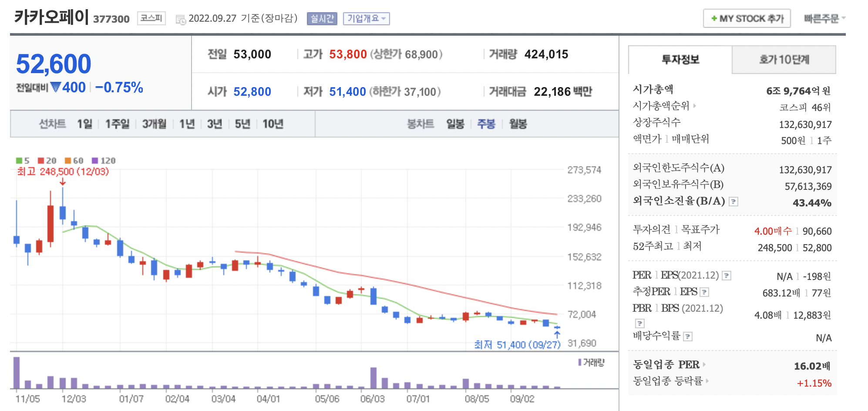Open the 빠른주문 dropdown
Viewport: 868px width, 411px height.
pyautogui.click(x=824, y=18)
